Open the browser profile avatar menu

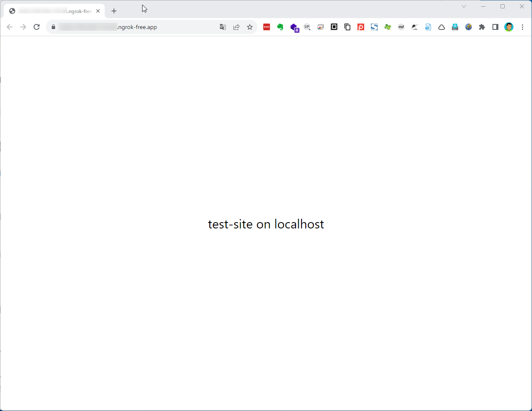[509, 27]
